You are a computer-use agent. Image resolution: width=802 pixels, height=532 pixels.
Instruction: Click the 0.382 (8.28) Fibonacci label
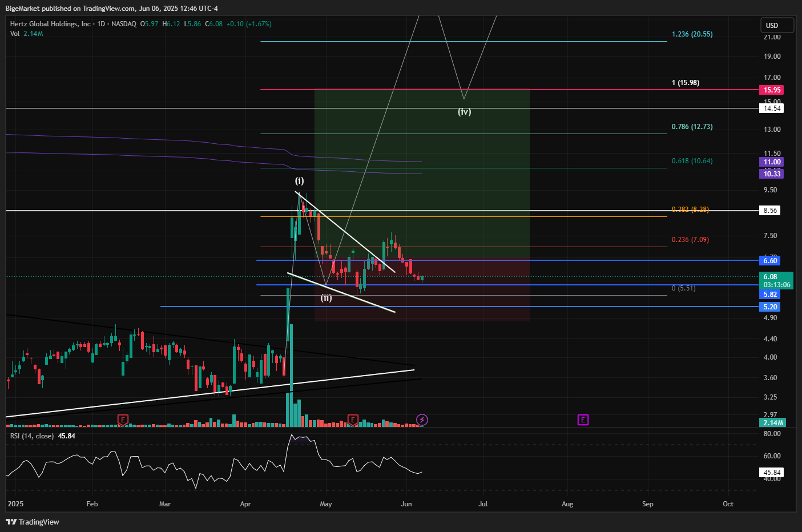(x=690, y=209)
